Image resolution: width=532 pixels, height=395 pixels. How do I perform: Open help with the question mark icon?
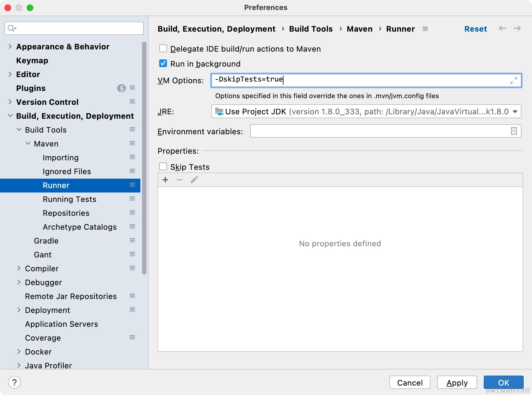[14, 382]
